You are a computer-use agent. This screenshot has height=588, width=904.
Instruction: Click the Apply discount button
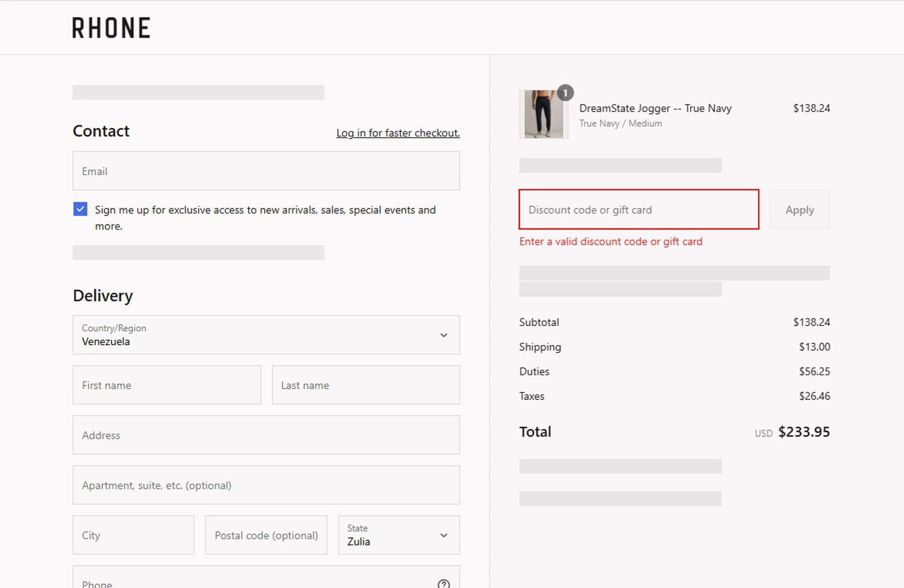coord(800,210)
